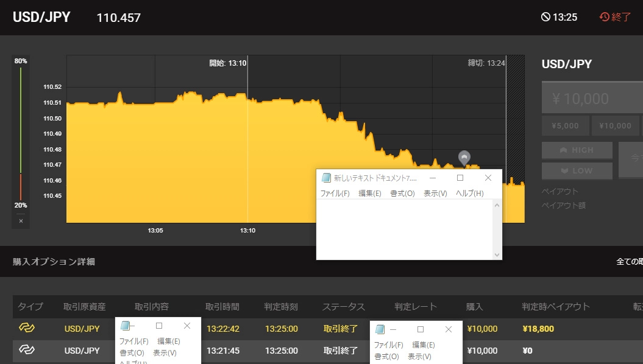Click the 80%/20% trader sentiment bar
Screen dimensions: 643x364
(x=21, y=134)
